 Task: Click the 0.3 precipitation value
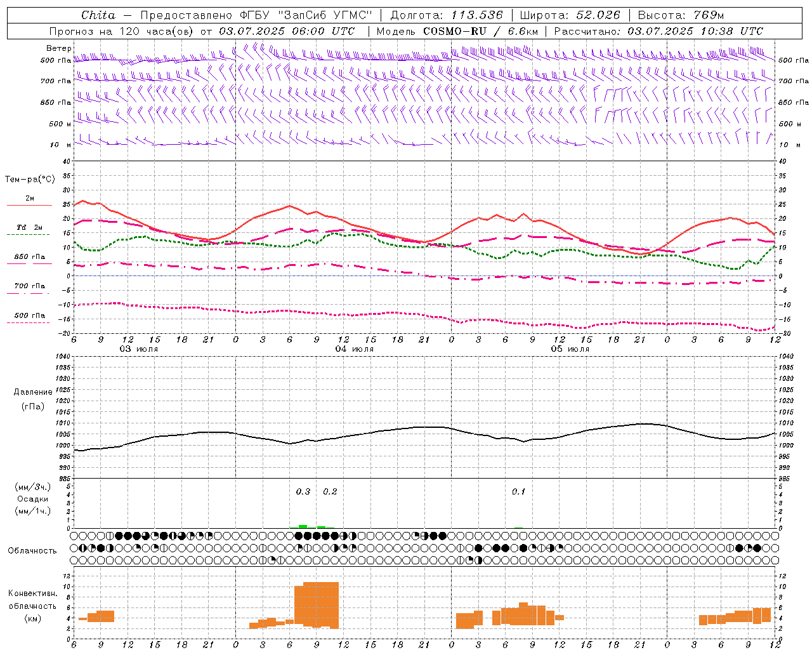[x=303, y=491]
